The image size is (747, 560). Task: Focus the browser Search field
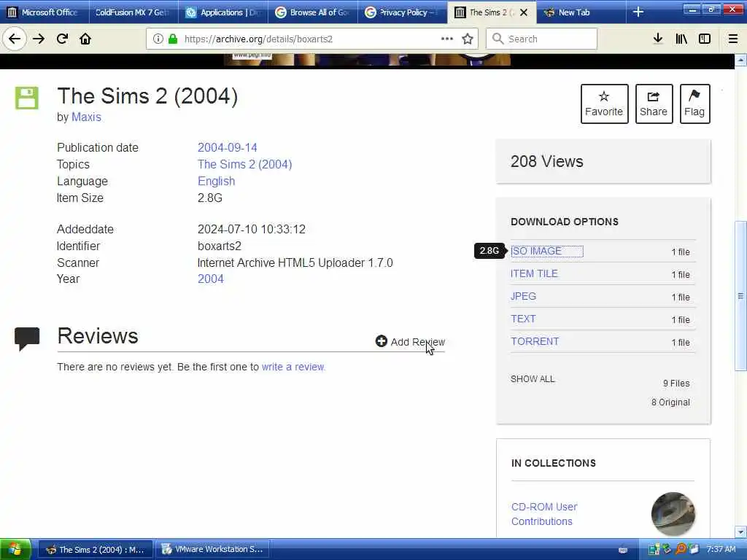[x=541, y=39]
